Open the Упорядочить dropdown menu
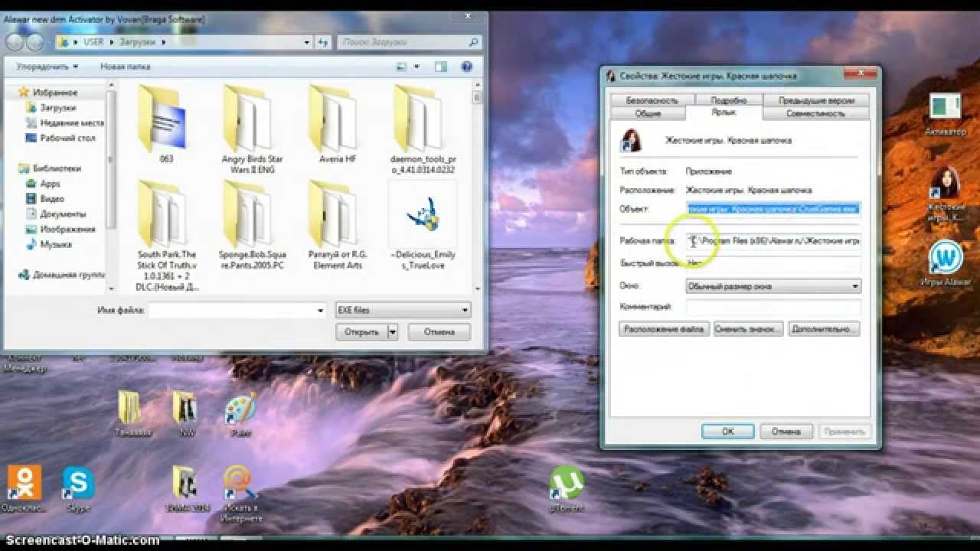This screenshot has width=980, height=551. [47, 67]
